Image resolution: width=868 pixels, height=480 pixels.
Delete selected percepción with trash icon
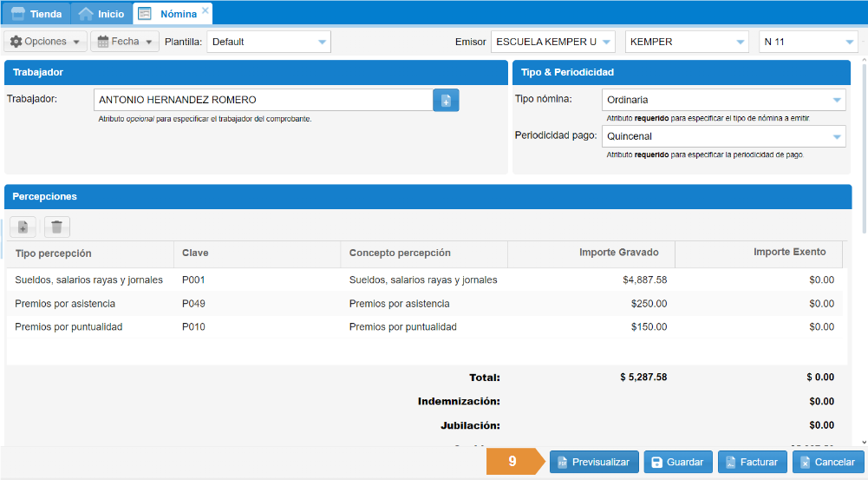56,227
